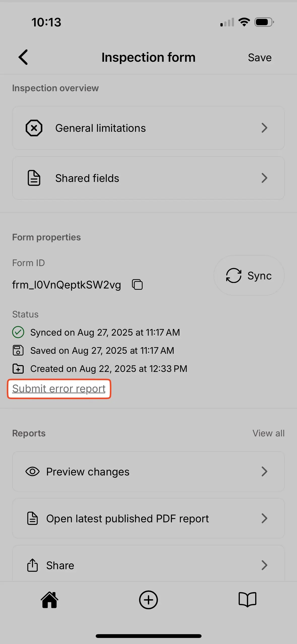Screen dimensions: 297x644
Task: Tap the saved disk status icon
Action: pyautogui.click(x=18, y=350)
